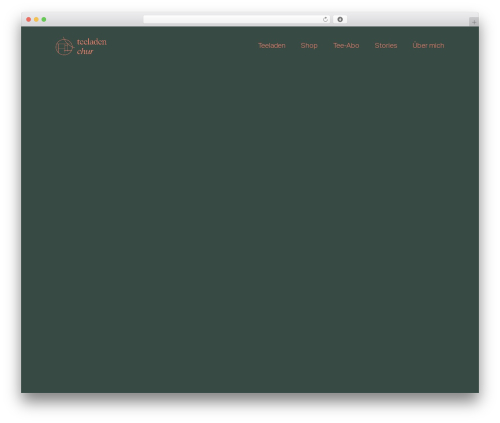The image size is (500, 423).
Task: Open the Tee-Abo navigation link
Action: pos(346,46)
